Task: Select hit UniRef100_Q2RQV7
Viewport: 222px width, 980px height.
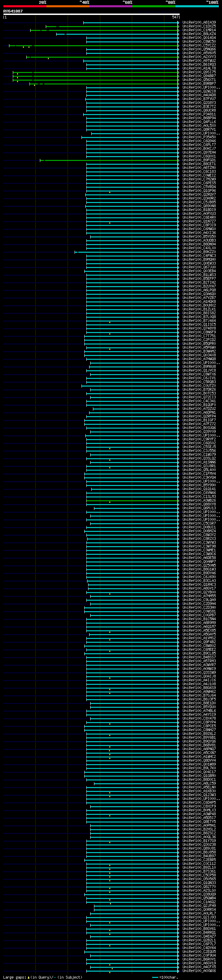Action: click(199, 194)
